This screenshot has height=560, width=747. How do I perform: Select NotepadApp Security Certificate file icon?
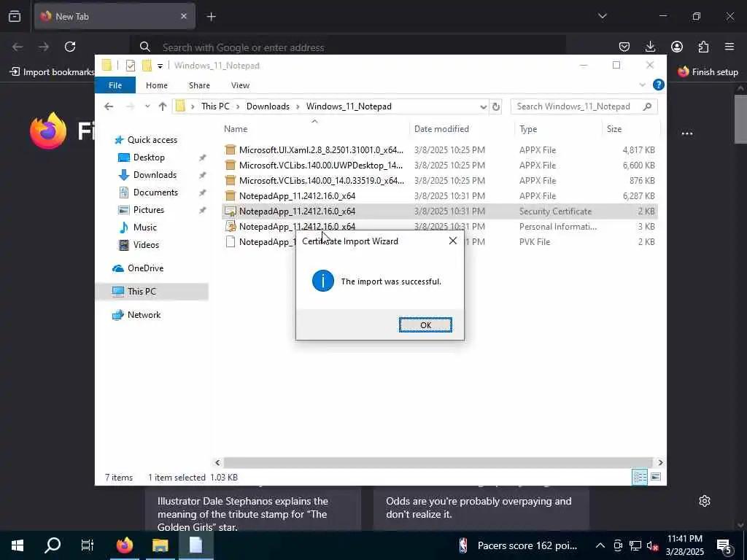click(x=230, y=211)
